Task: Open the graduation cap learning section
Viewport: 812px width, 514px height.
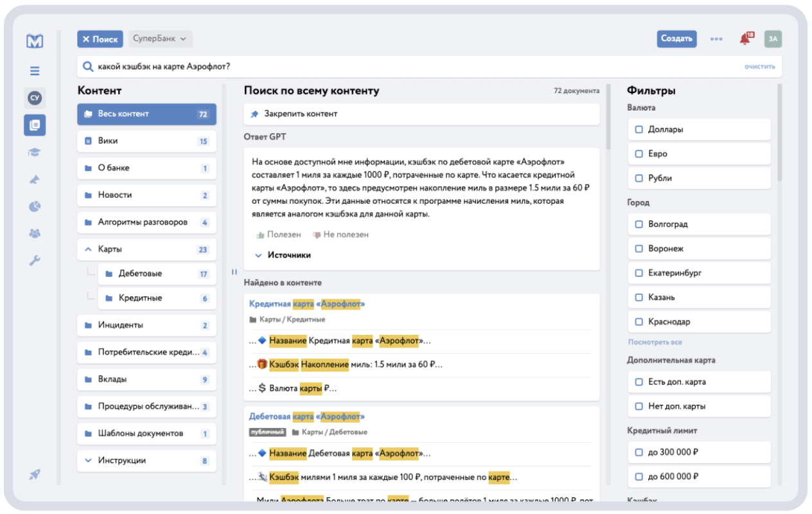Action: [35, 152]
